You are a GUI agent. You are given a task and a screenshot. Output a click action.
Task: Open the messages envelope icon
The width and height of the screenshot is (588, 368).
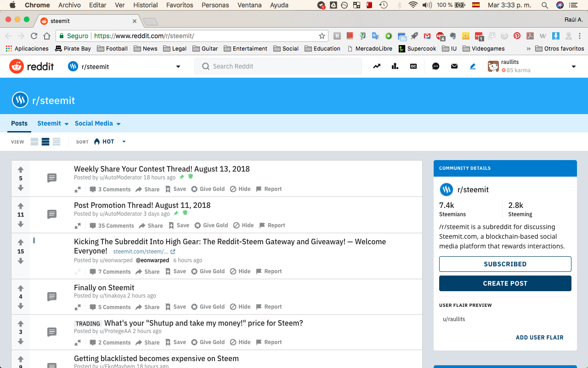454,66
